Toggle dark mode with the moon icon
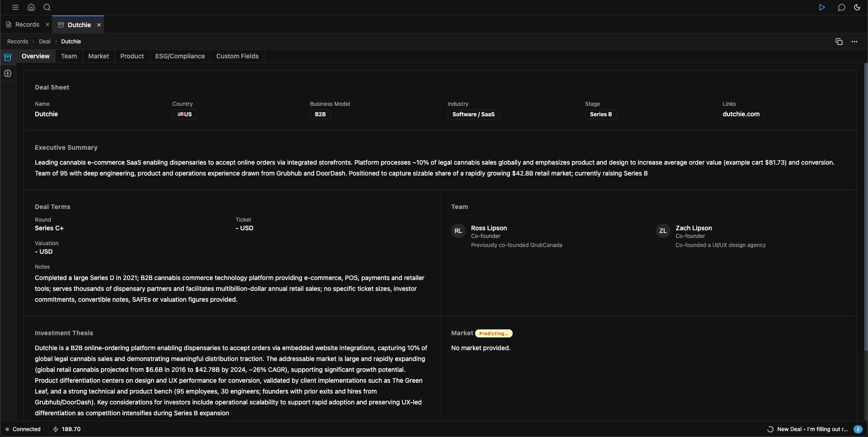The image size is (868, 437). click(857, 7)
